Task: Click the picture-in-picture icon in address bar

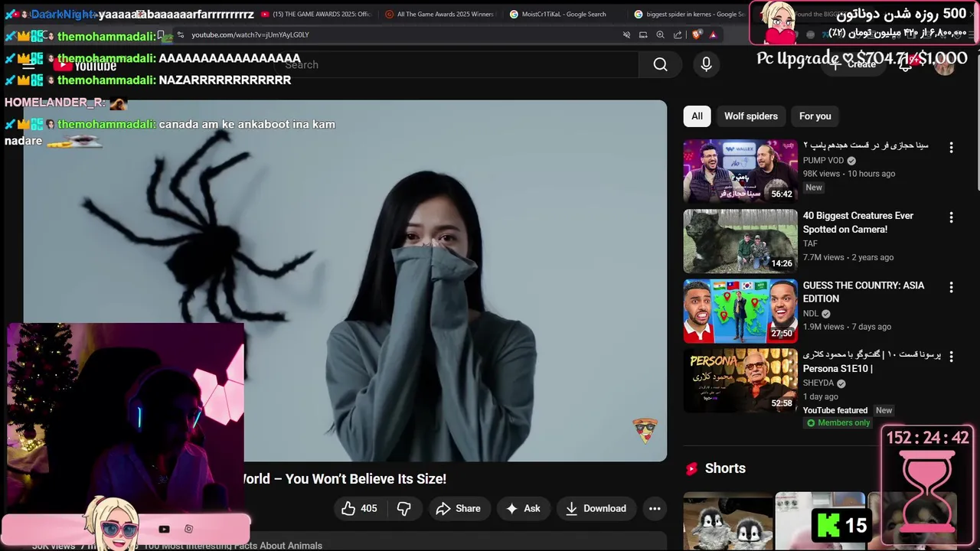Action: tap(643, 34)
